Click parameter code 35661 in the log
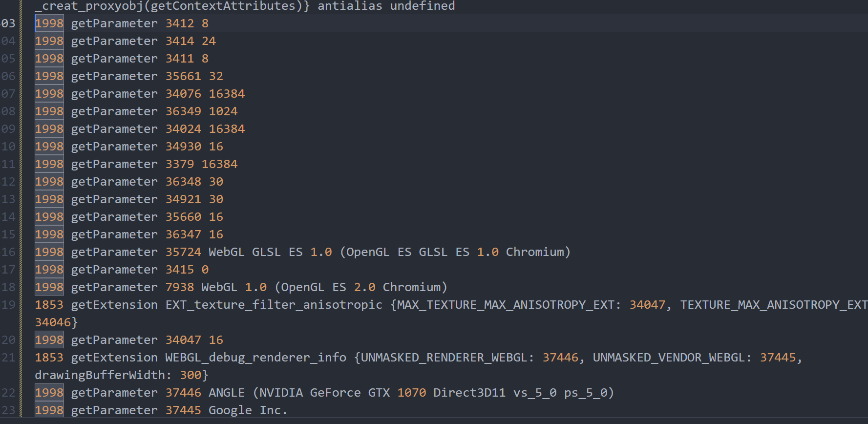The height and width of the screenshot is (424, 868). tap(183, 76)
